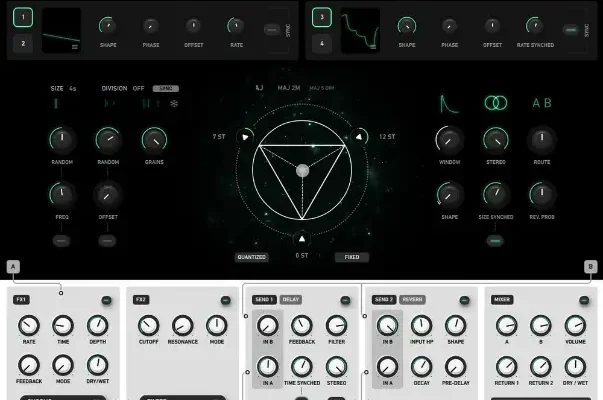This screenshot has height=400, width=603.
Task: Select the window envelope curve icon
Action: click(x=449, y=103)
